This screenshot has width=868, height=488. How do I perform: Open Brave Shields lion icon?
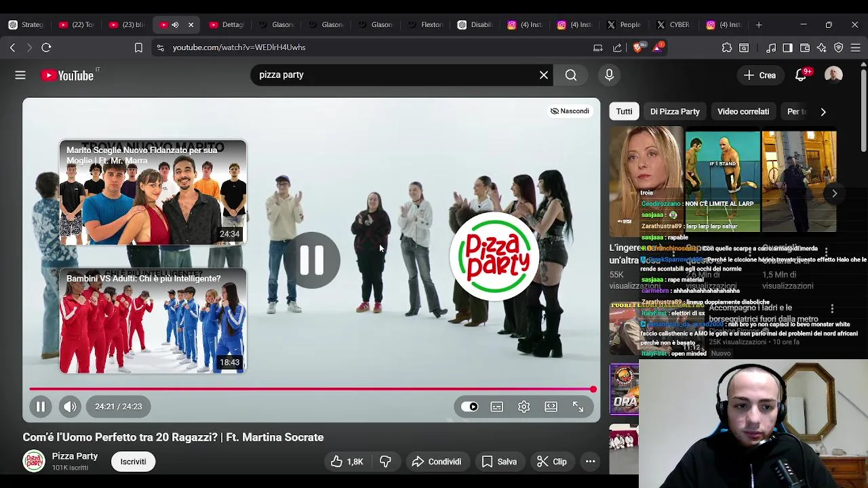pos(637,47)
